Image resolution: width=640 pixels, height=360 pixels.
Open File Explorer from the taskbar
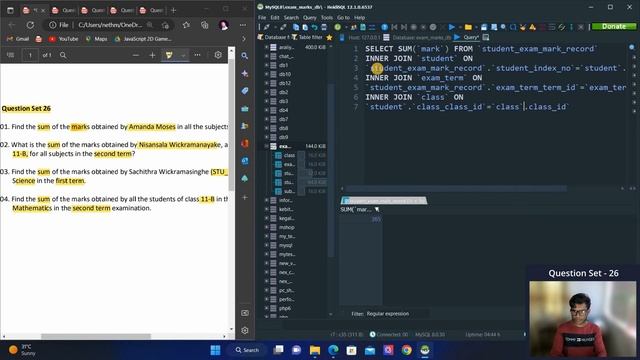(315, 350)
